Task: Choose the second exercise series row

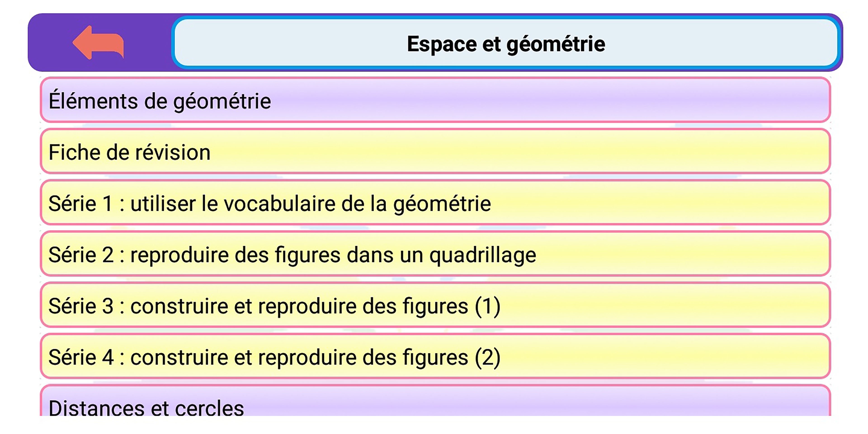Action: 435,254
